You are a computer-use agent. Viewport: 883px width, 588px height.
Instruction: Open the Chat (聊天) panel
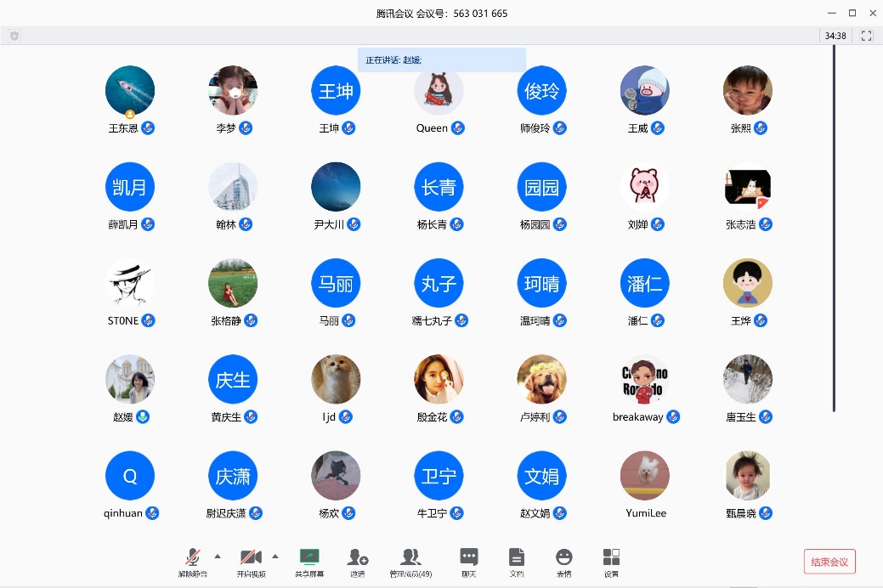tap(468, 563)
